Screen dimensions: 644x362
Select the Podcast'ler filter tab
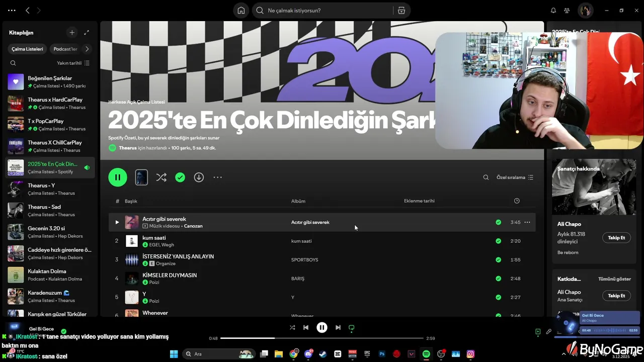65,49
